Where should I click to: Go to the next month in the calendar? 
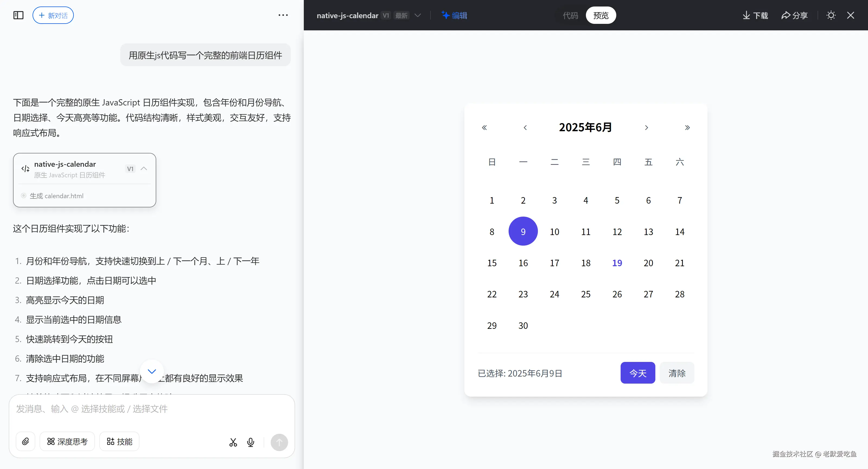click(x=647, y=128)
